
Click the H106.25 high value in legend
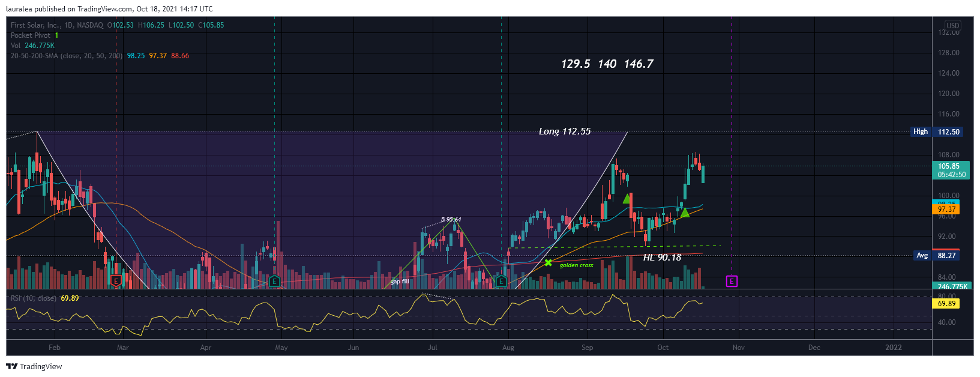[x=151, y=25]
